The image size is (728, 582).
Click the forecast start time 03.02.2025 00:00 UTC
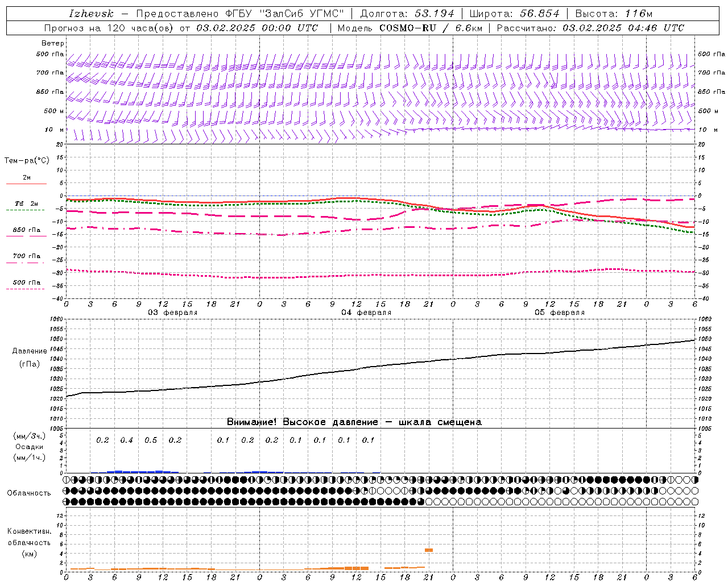point(257,28)
